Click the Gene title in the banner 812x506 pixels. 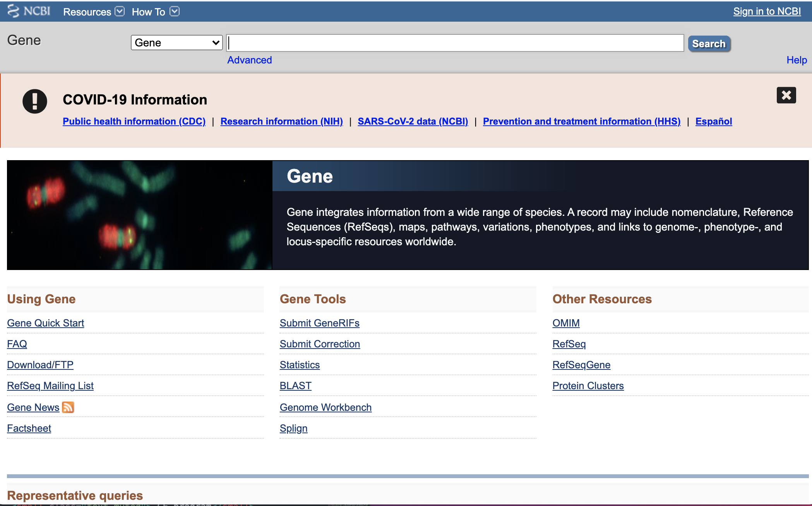tap(310, 176)
